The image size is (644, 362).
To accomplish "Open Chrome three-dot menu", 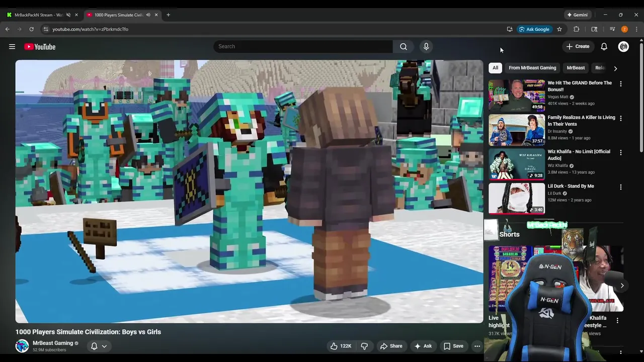I will pos(636,29).
